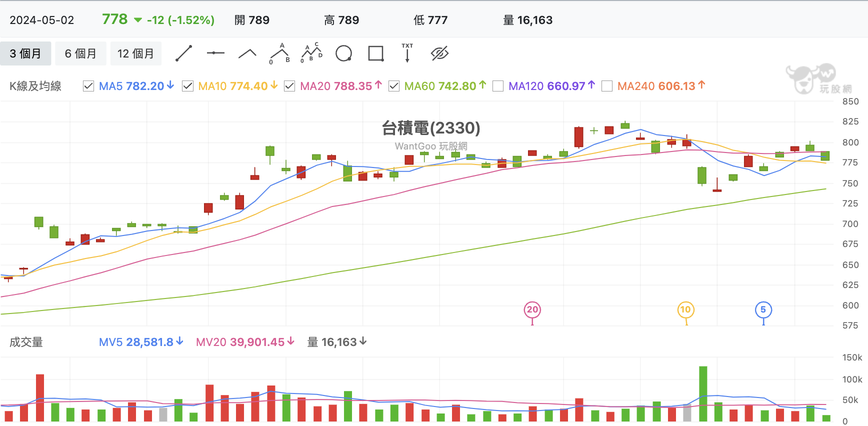Image resolution: width=868 pixels, height=426 pixels.
Task: Click the MA10 774.40 label
Action: [x=238, y=86]
